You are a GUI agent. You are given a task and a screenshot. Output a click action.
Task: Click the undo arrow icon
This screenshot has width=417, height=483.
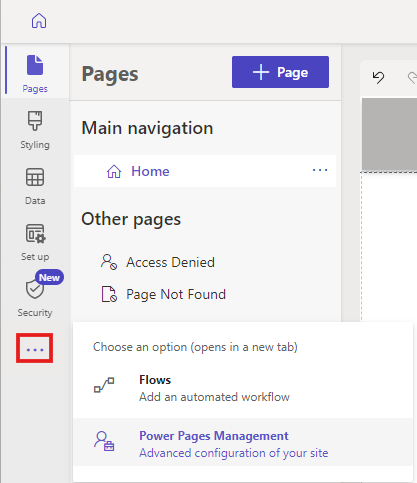[378, 77]
